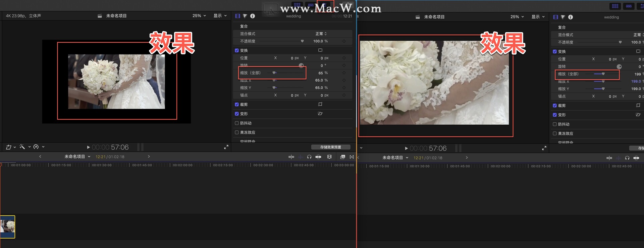The height and width of the screenshot is (248, 644).
Task: Uncheck 裁剪 checkbox in right inspector
Action: (555, 106)
